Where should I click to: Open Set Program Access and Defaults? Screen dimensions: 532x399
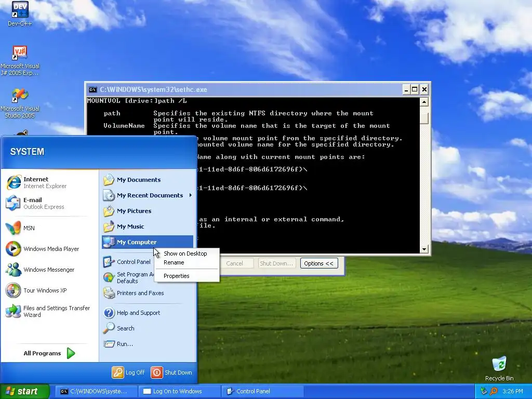pyautogui.click(x=128, y=277)
